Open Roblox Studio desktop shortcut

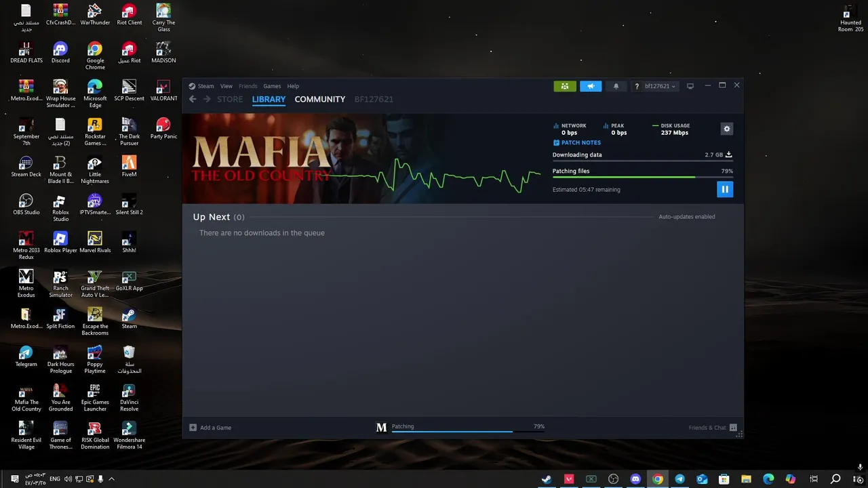point(60,207)
